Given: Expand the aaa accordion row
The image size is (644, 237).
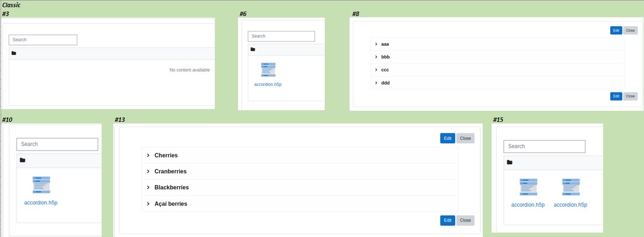Looking at the screenshot, I should pos(498,44).
